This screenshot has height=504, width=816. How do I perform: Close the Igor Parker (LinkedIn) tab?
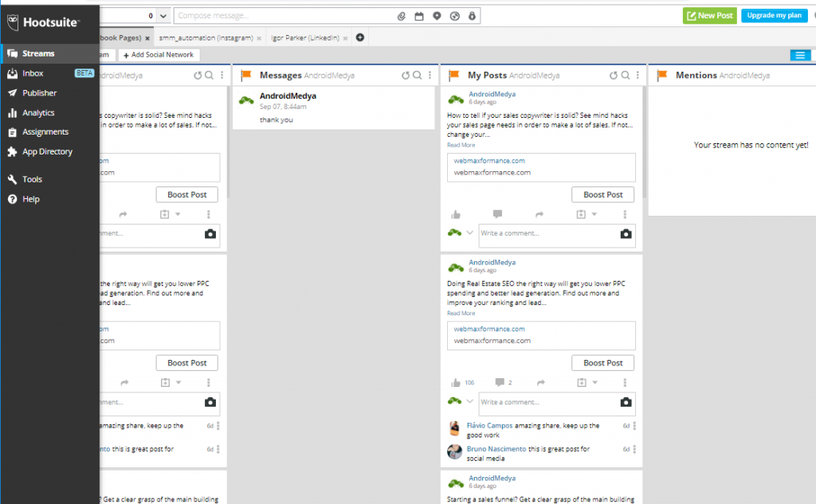(x=346, y=38)
